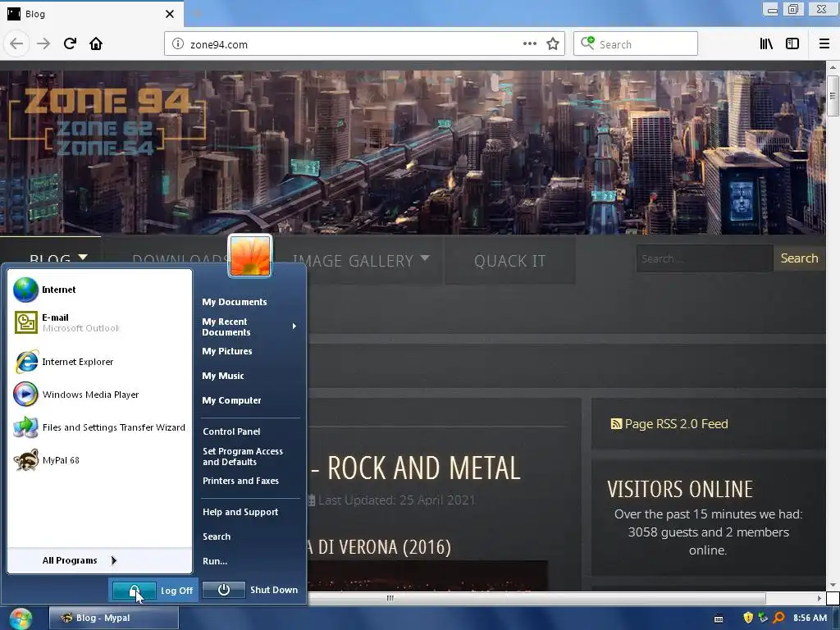Click the Zone 94 banner logo

pos(107,122)
